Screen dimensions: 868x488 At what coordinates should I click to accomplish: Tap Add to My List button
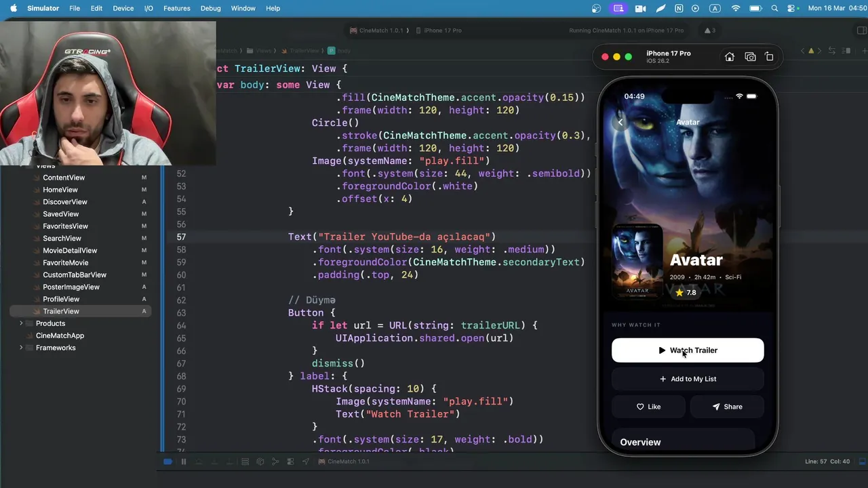pyautogui.click(x=688, y=379)
